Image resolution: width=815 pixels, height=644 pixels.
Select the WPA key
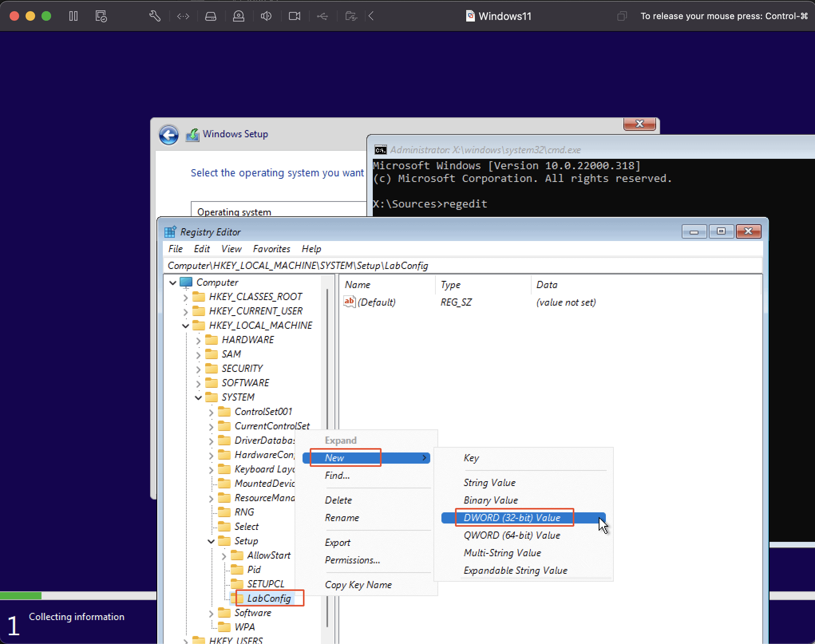point(245,627)
